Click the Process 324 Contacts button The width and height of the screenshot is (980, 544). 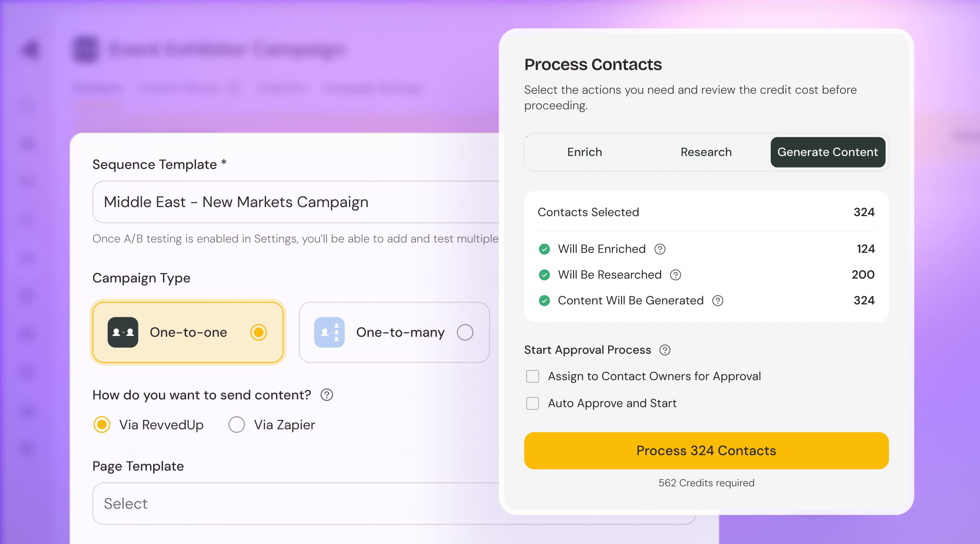point(706,451)
